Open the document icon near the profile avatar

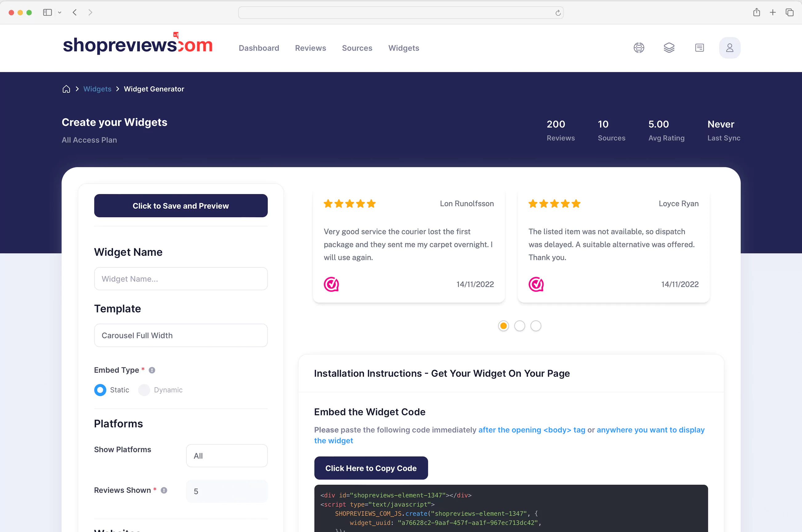pos(699,47)
